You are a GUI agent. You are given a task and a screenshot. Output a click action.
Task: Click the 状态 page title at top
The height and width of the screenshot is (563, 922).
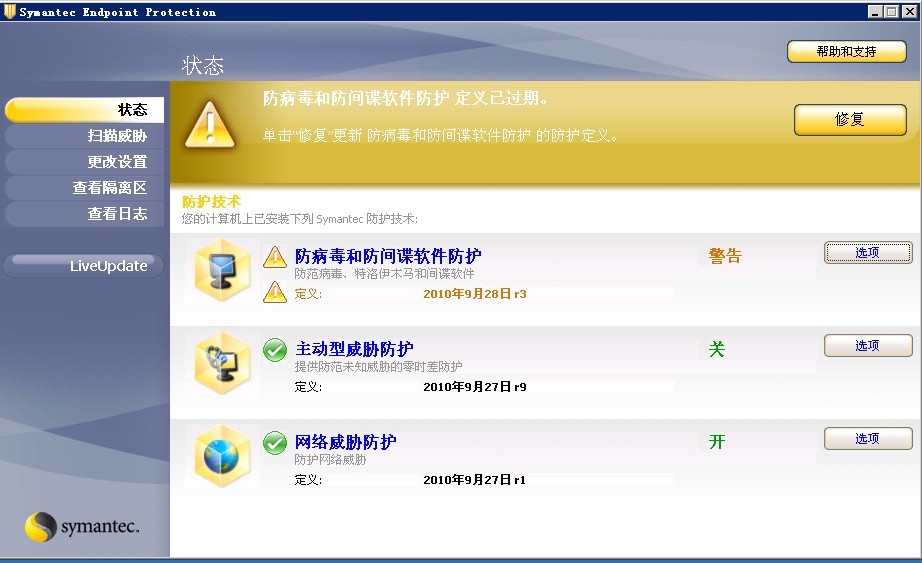point(203,65)
